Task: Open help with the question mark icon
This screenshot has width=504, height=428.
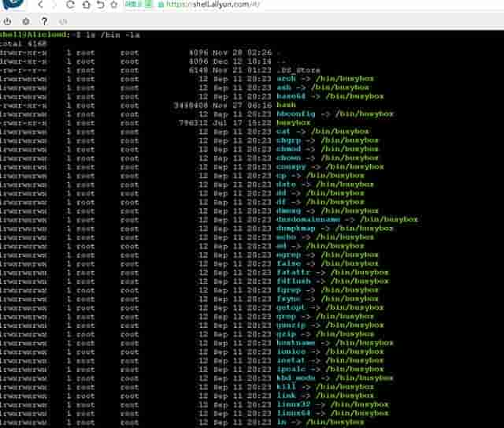Action: [x=44, y=21]
